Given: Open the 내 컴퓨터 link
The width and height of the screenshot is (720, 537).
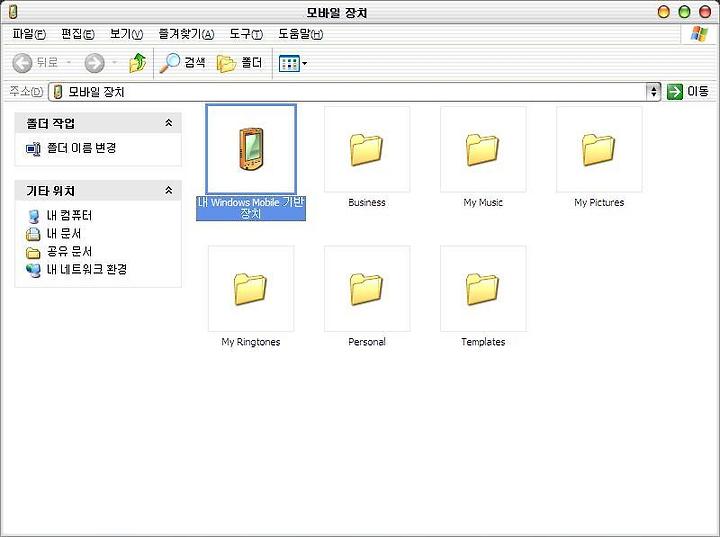Looking at the screenshot, I should pos(69,215).
